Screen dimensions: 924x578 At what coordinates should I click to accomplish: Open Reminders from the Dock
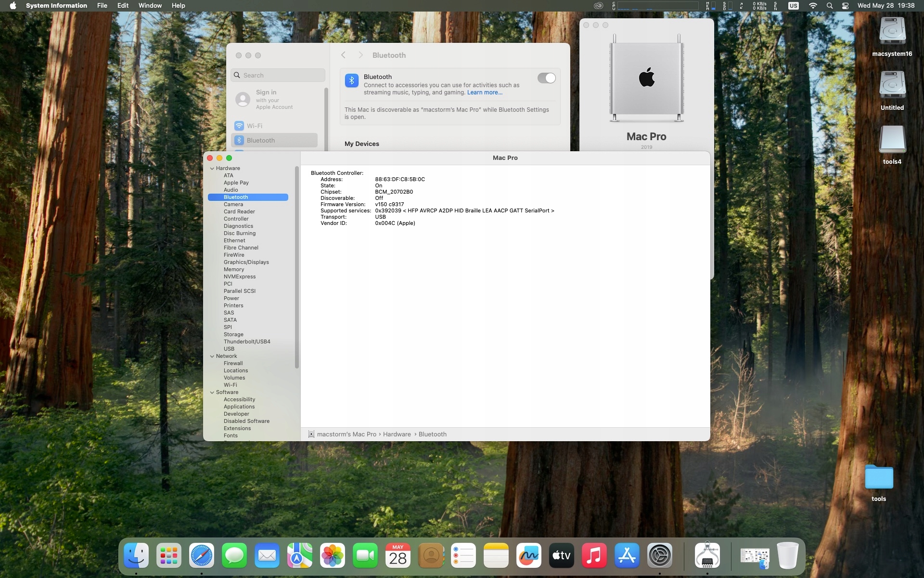(x=463, y=555)
